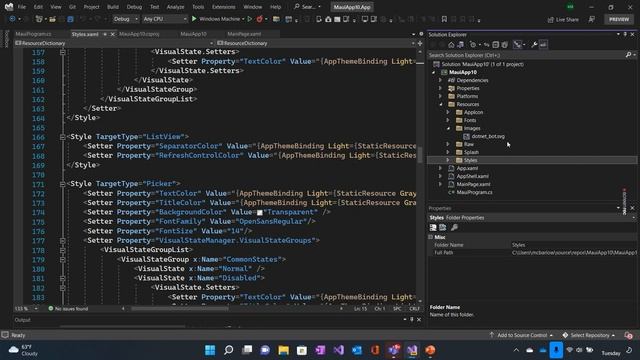This screenshot has width=640, height=360.
Task: Click Show All Files icon in Solution Explorer
Action: [x=505, y=45]
